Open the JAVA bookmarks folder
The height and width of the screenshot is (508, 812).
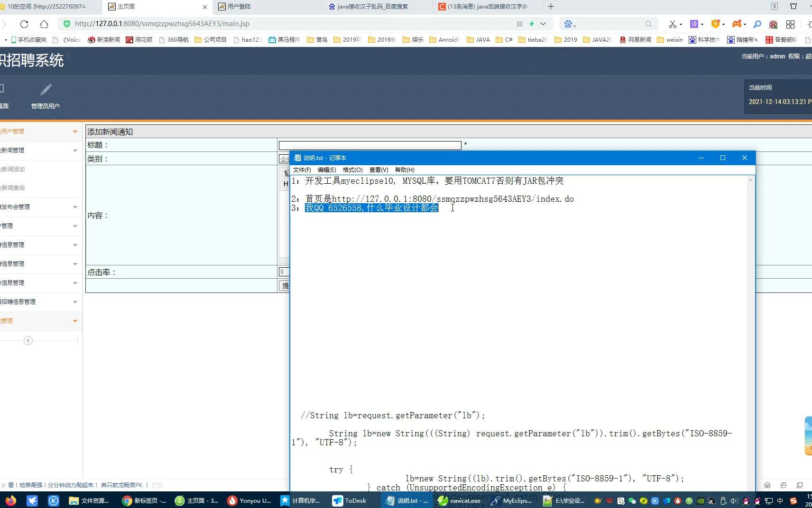(479, 40)
